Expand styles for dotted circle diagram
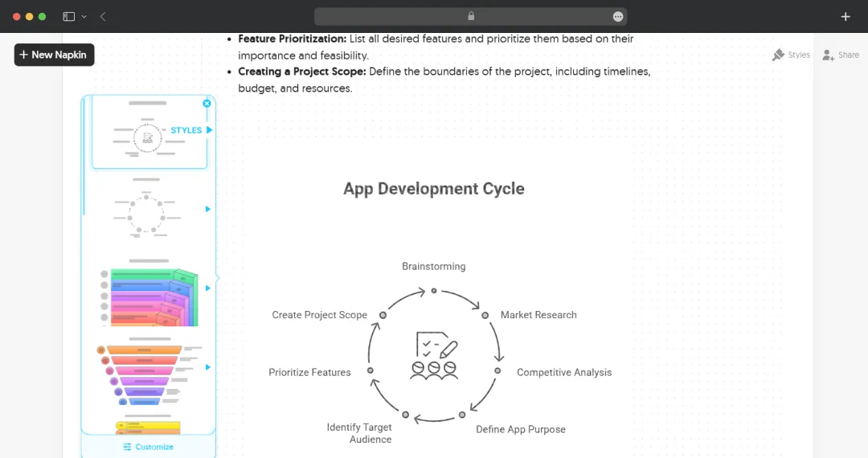Image resolution: width=868 pixels, height=458 pixels. (208, 209)
